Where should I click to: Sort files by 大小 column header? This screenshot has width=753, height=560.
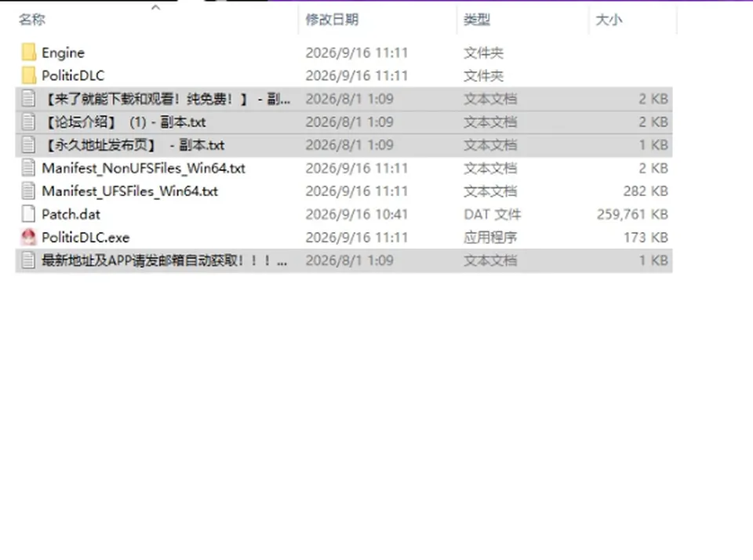click(609, 20)
